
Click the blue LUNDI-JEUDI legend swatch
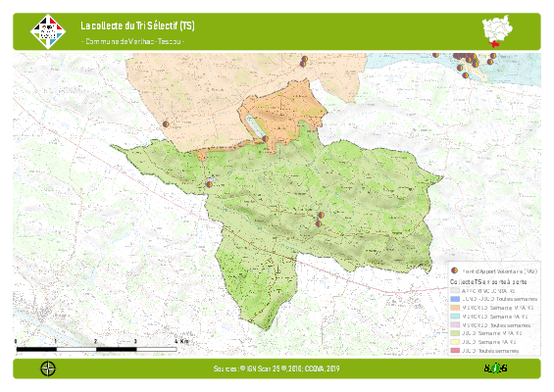click(x=455, y=299)
